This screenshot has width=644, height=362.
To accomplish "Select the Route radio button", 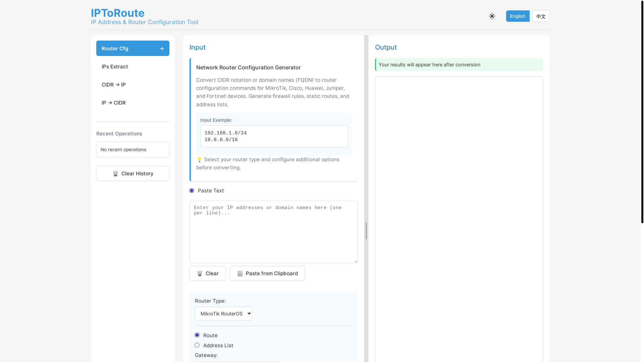I will 197,335.
